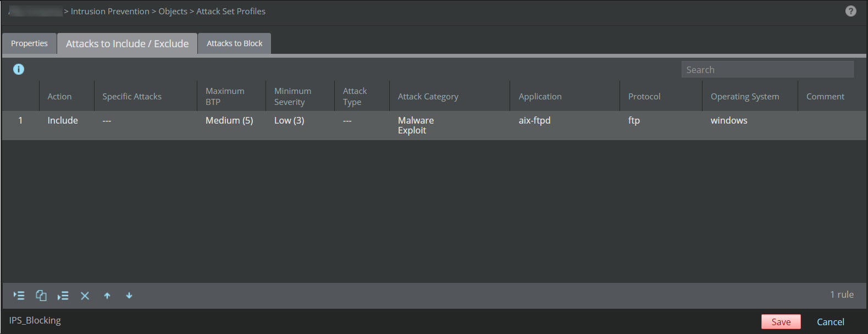The height and width of the screenshot is (334, 868).
Task: Insert a new rule below
Action: 63,296
